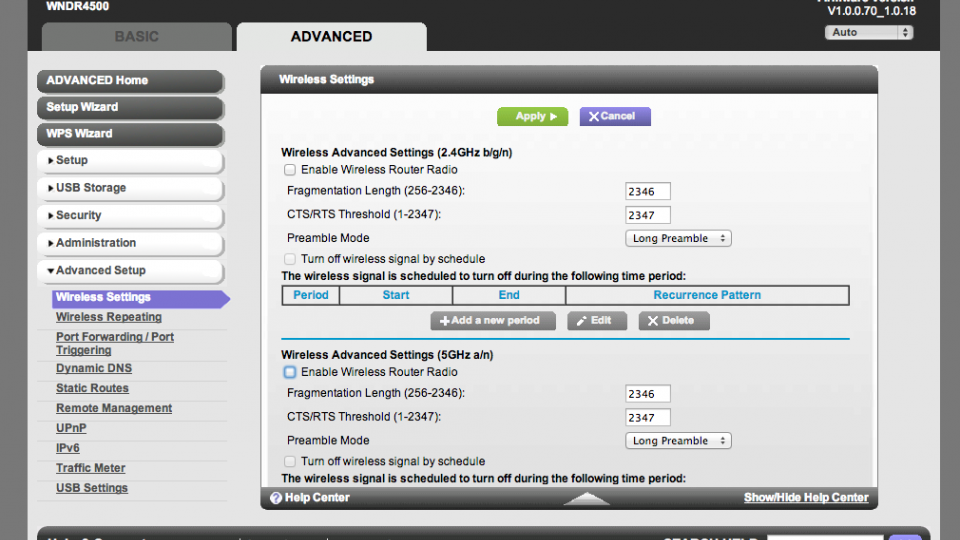Screen dimensions: 960x540
Task: Click the white up-arrow to expand help
Action: (587, 498)
